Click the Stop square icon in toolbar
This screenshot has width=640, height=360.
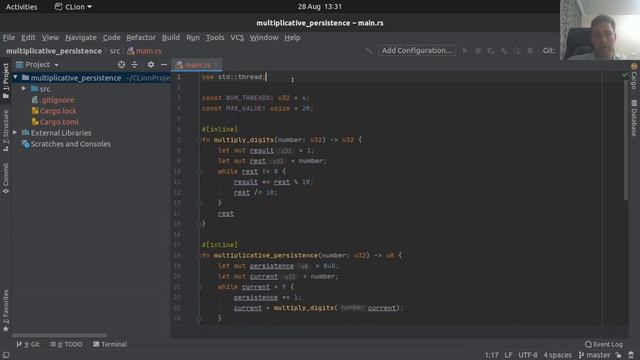530,51
